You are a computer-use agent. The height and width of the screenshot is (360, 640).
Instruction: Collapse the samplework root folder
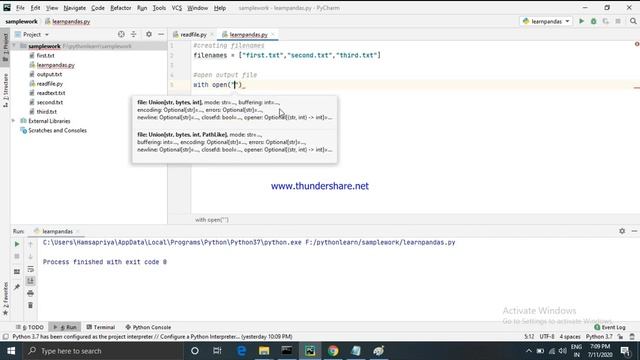click(x=15, y=46)
